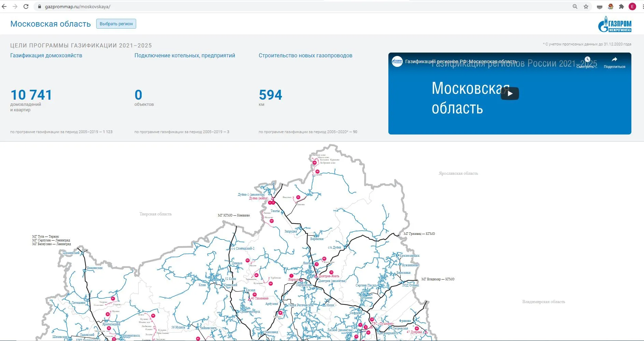644x341 pixels.
Task: Click МГ КГМО — Конаково map label
Action: pyautogui.click(x=234, y=215)
